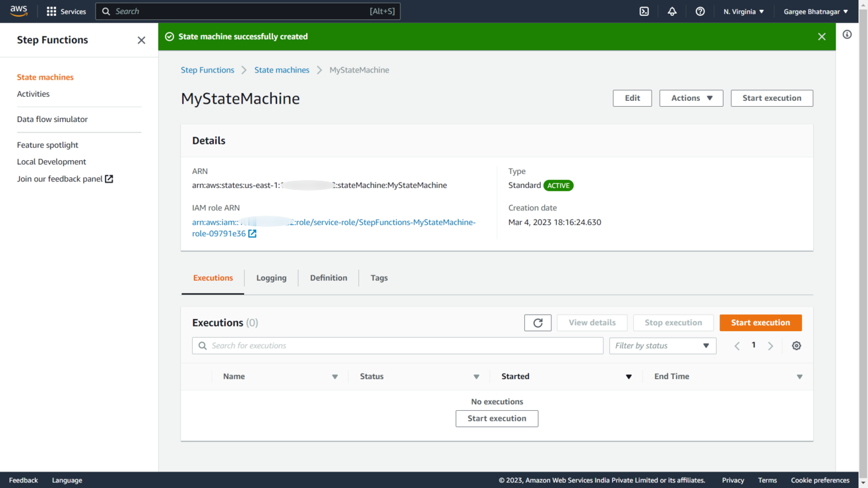868x488 pixels.
Task: Open the help question mark icon
Action: point(700,11)
